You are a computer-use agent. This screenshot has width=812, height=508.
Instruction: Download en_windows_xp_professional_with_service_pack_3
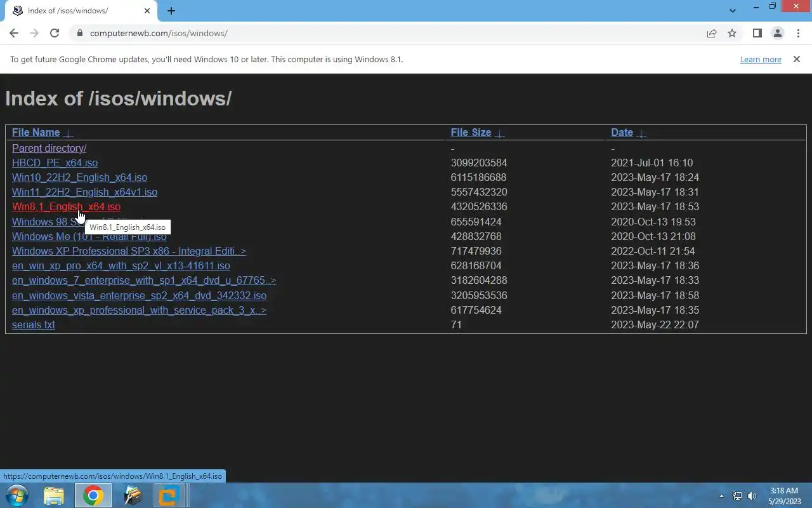tap(139, 310)
